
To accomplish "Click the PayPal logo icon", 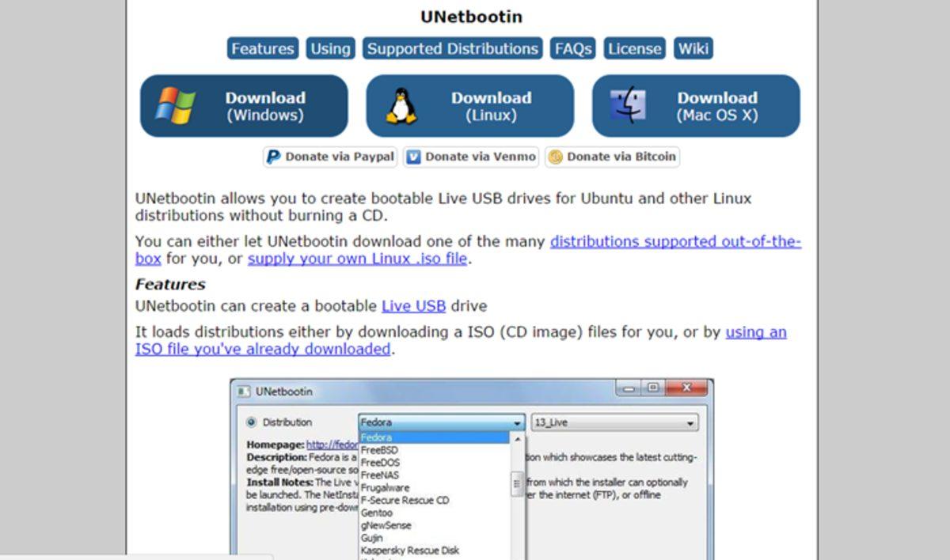I will pyautogui.click(x=274, y=157).
